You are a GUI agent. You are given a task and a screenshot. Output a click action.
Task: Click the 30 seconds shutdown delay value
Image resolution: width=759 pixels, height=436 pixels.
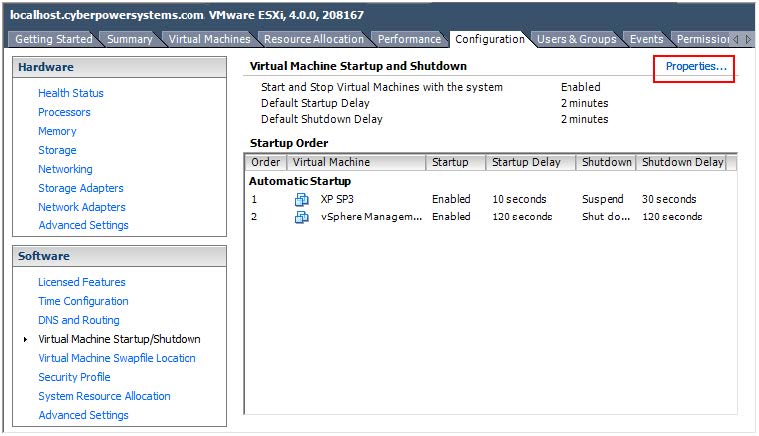tap(669, 199)
